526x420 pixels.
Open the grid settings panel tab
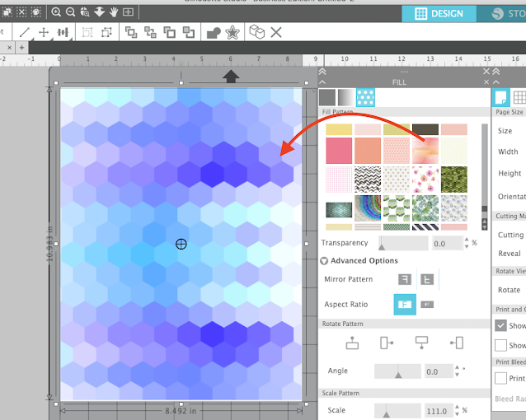click(x=519, y=97)
